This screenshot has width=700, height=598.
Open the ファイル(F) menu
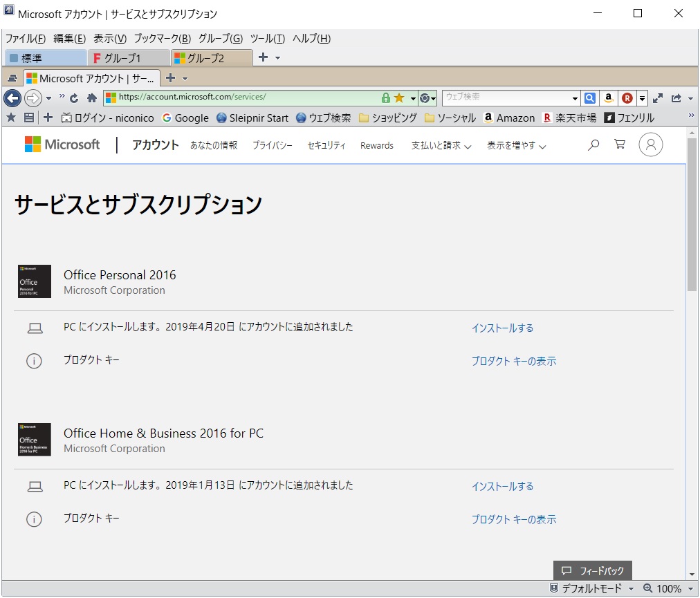coord(26,39)
